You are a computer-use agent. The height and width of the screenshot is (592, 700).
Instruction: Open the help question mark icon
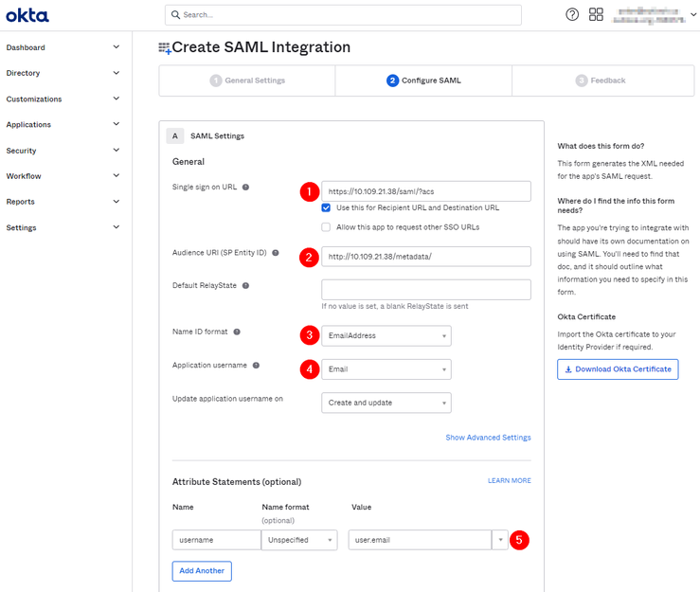pyautogui.click(x=572, y=15)
